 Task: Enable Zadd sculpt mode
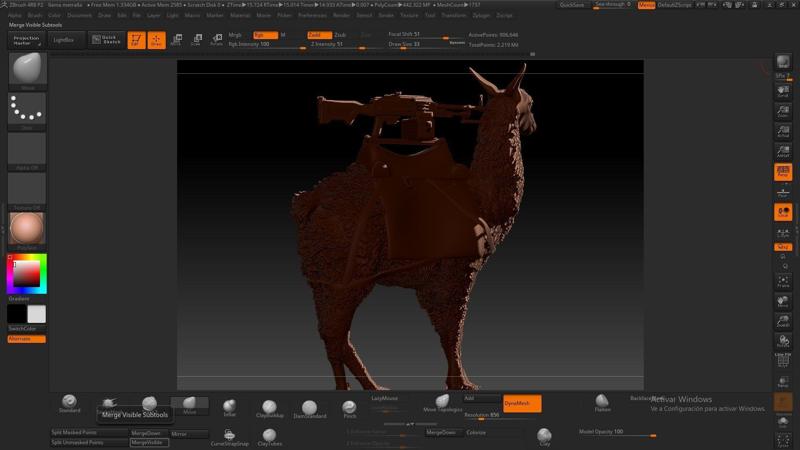[x=319, y=35]
